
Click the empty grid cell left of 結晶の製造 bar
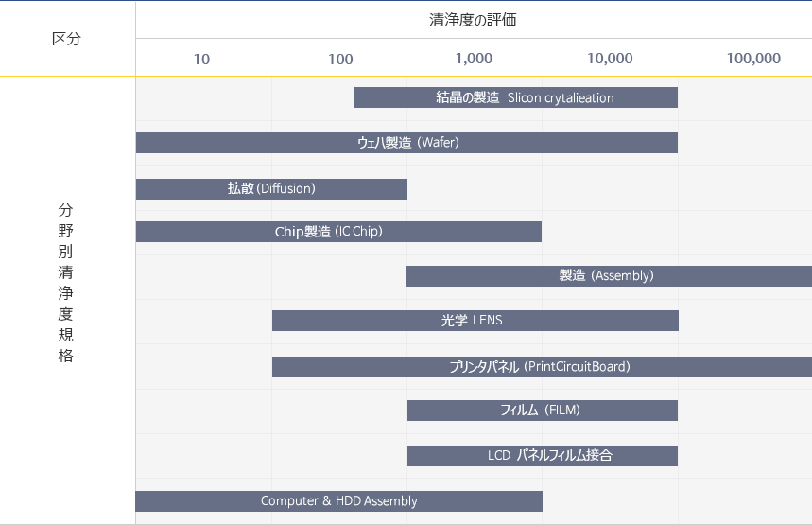[x=244, y=97]
